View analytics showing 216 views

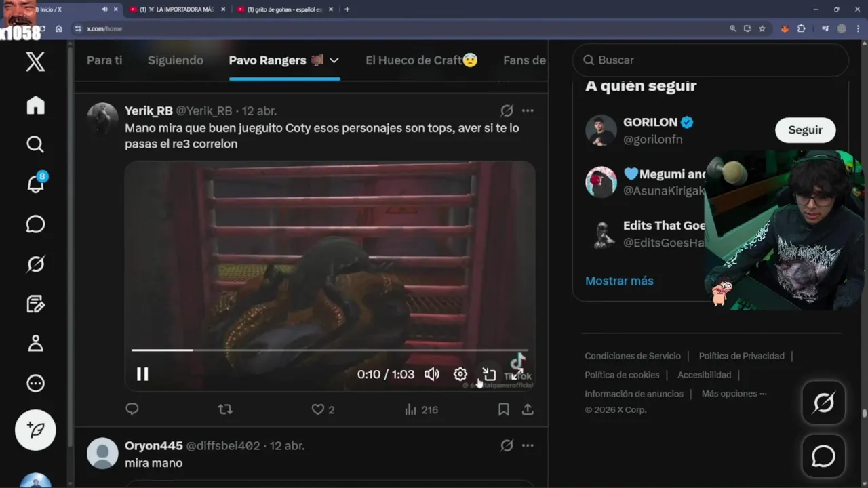pyautogui.click(x=421, y=409)
